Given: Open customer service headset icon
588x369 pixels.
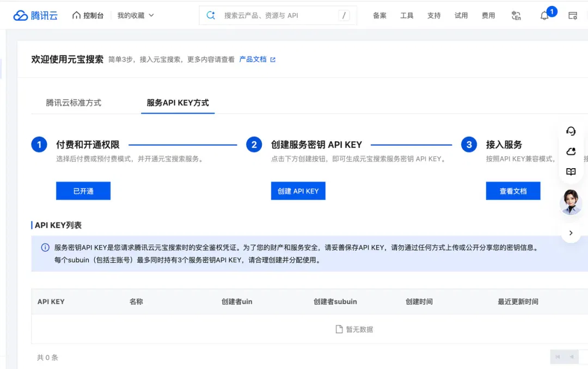Looking at the screenshot, I should tap(571, 131).
